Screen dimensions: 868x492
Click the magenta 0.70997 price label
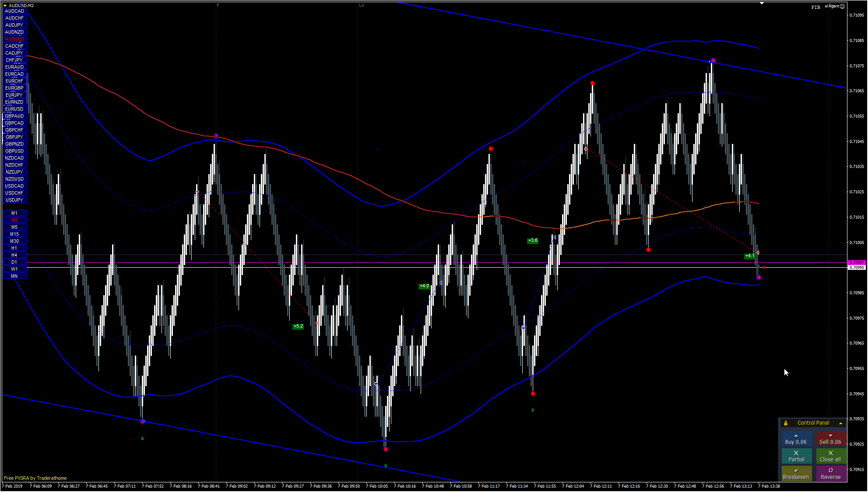[857, 263]
